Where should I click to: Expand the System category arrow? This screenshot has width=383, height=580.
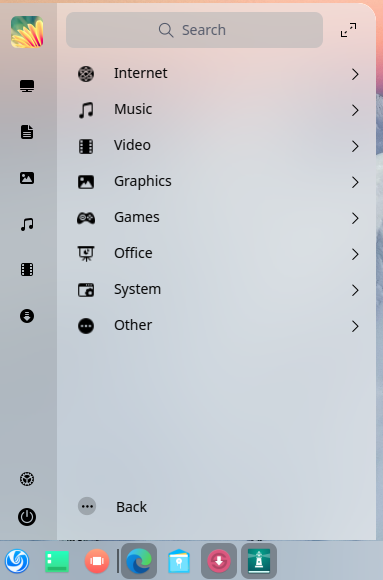pyautogui.click(x=355, y=290)
